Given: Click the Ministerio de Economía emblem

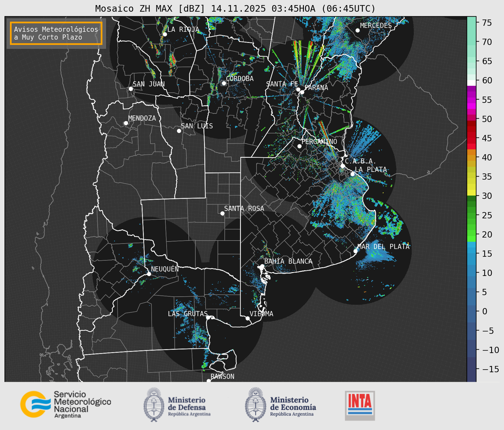Looking at the screenshot, I should 255,405.
